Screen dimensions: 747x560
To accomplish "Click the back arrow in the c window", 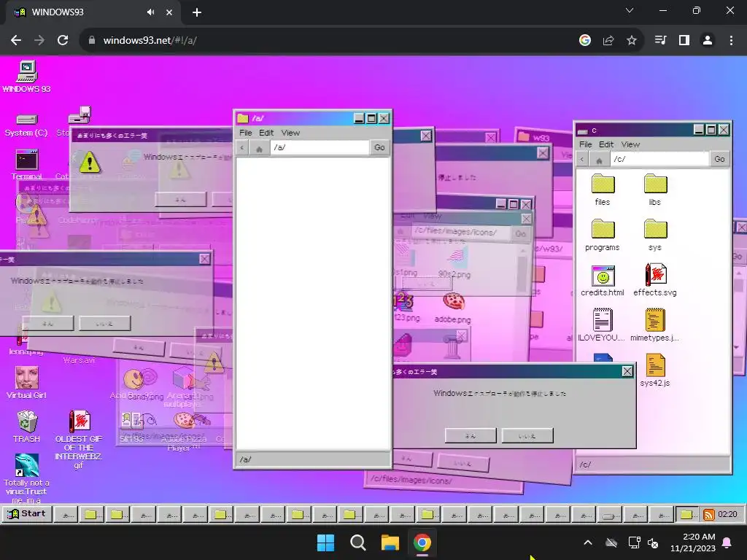I will click(583, 160).
